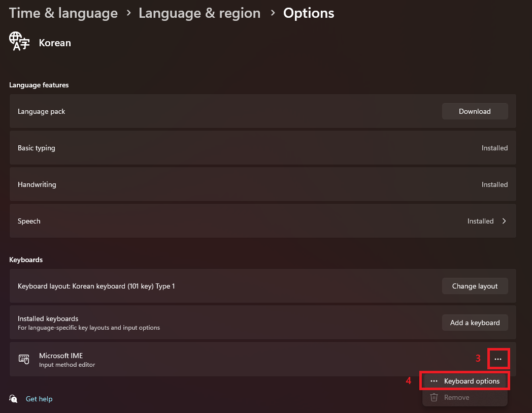532x413 pixels.
Task: Go back to Time & language breadcrumb
Action: click(63, 13)
